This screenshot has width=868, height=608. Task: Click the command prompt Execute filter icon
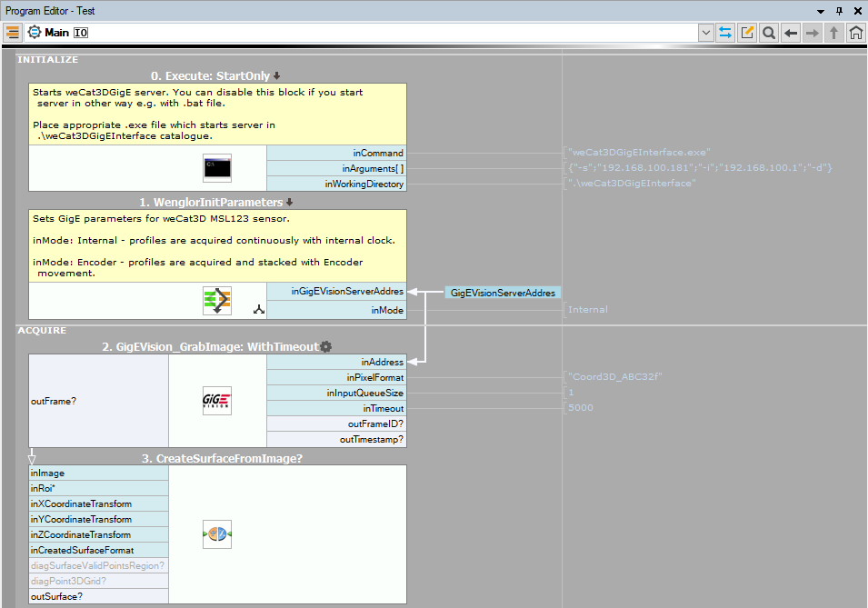pyautogui.click(x=217, y=167)
